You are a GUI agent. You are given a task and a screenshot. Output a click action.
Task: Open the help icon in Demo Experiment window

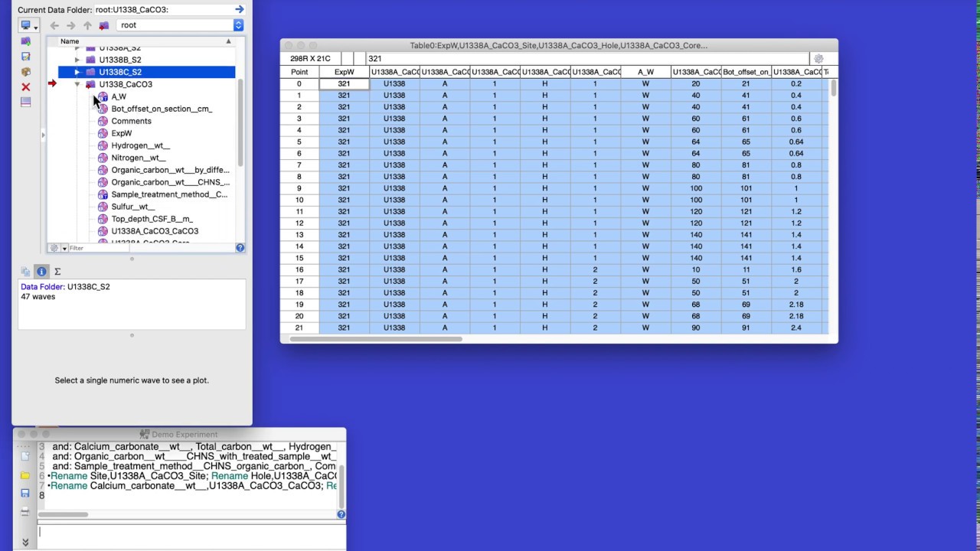pos(341,514)
